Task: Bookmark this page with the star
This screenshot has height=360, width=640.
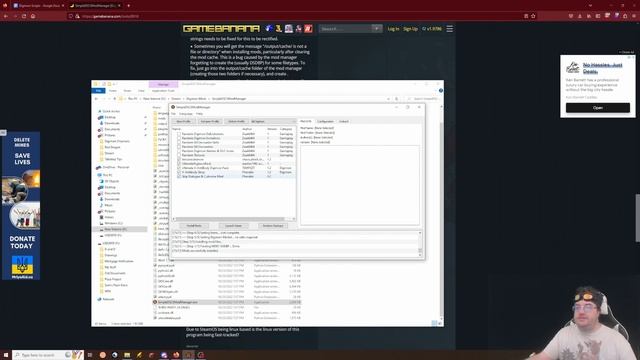Action: click(533, 16)
